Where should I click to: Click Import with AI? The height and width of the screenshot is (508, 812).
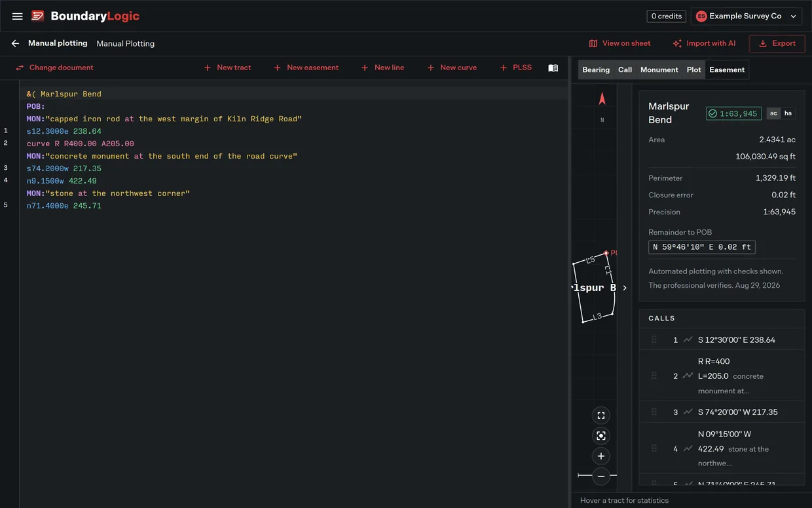pos(704,43)
